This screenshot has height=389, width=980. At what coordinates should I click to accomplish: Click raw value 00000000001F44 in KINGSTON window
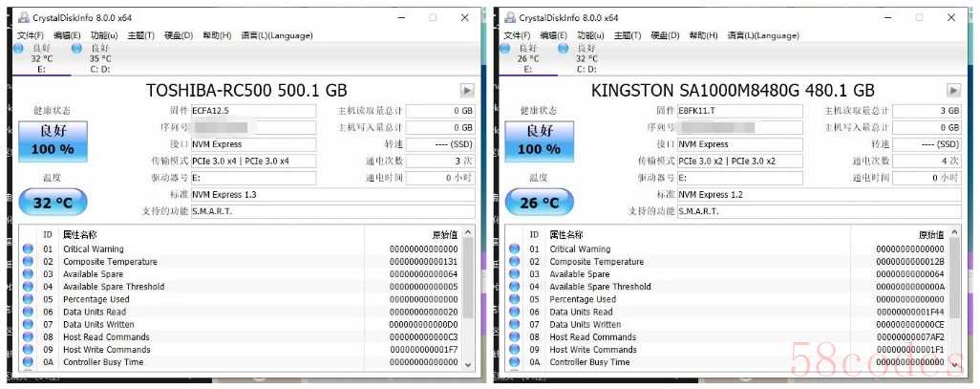click(910, 312)
